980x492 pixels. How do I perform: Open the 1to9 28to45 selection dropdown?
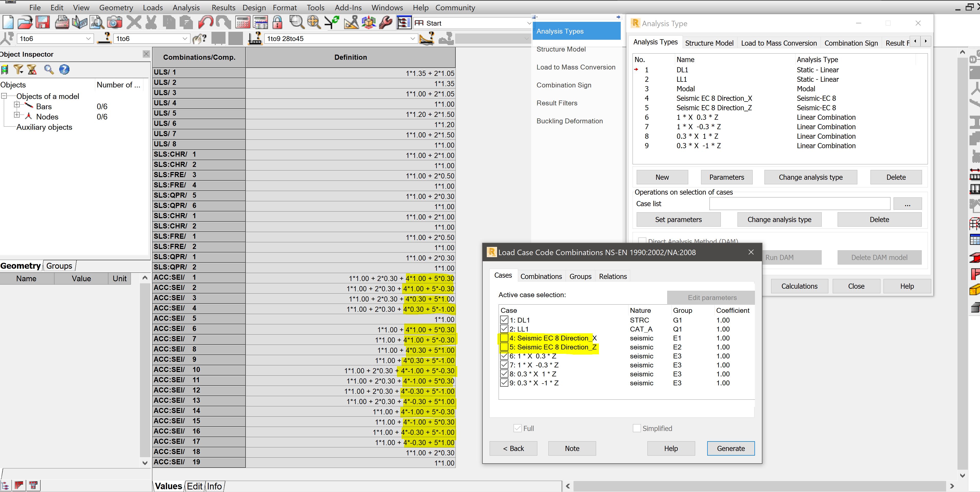[x=413, y=38]
